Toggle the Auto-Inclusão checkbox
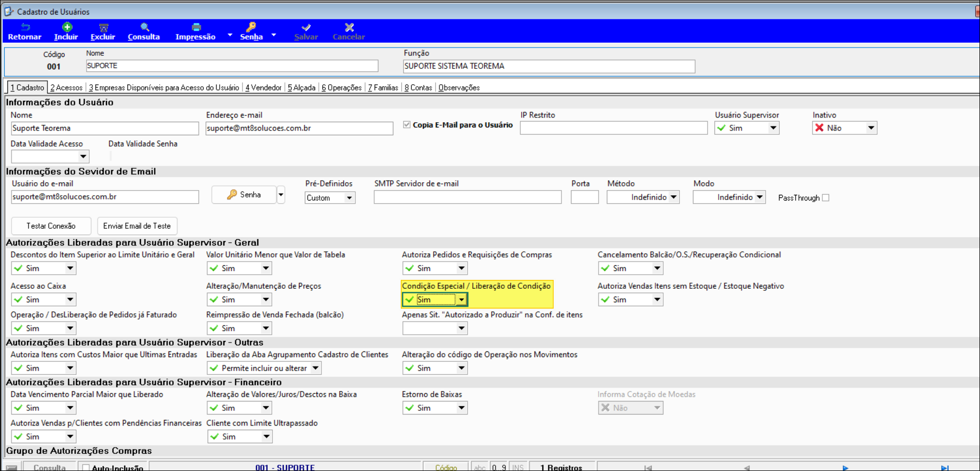 pos(86,467)
